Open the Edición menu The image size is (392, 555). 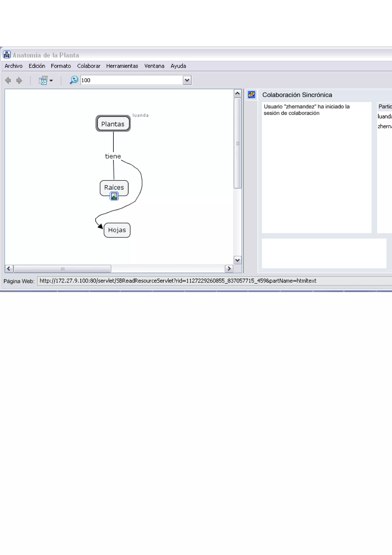click(x=37, y=66)
